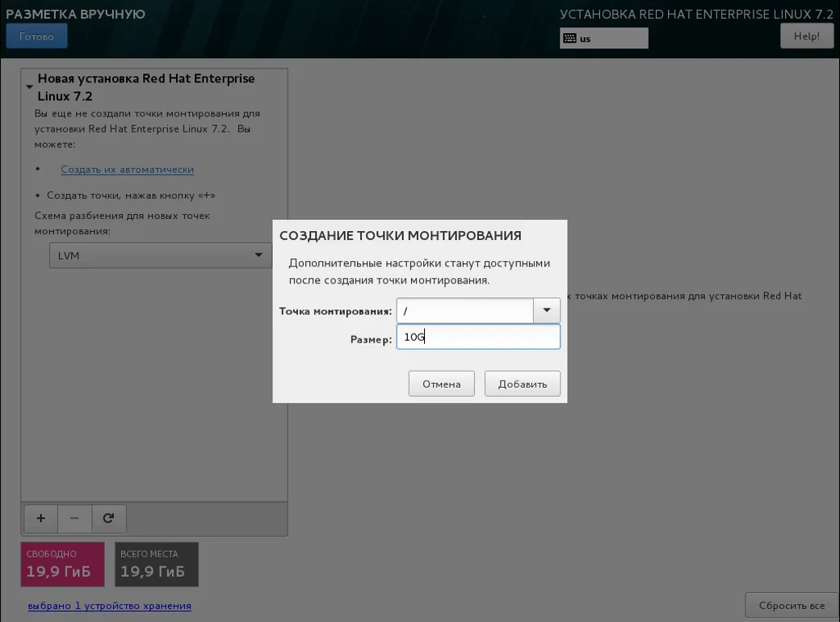
Task: Click the РАЗМЕТКА ВРУЧНУЮ heading
Action: pyautogui.click(x=76, y=14)
